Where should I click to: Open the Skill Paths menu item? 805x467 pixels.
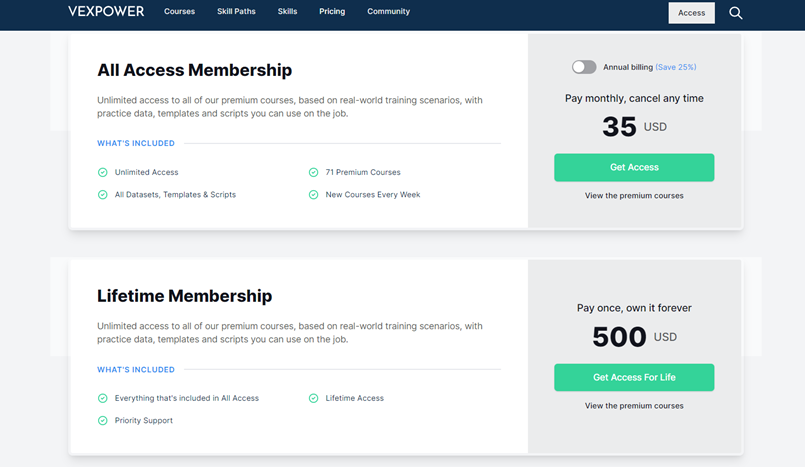click(x=236, y=11)
